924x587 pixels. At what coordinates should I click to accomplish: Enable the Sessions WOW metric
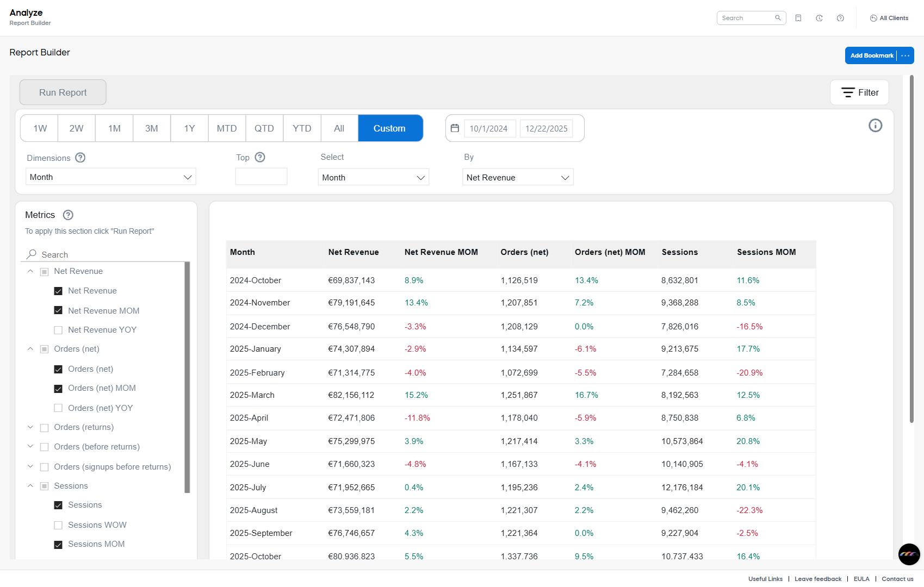tap(58, 525)
